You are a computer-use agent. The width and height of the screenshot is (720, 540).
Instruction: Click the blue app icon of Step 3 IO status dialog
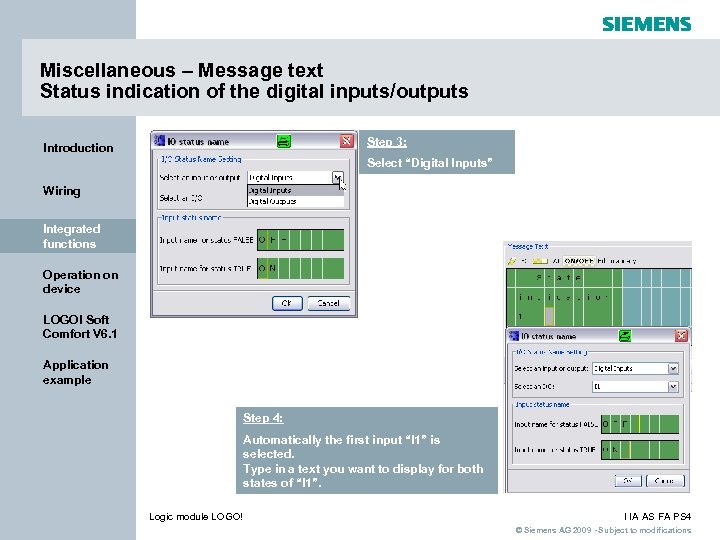(x=159, y=141)
